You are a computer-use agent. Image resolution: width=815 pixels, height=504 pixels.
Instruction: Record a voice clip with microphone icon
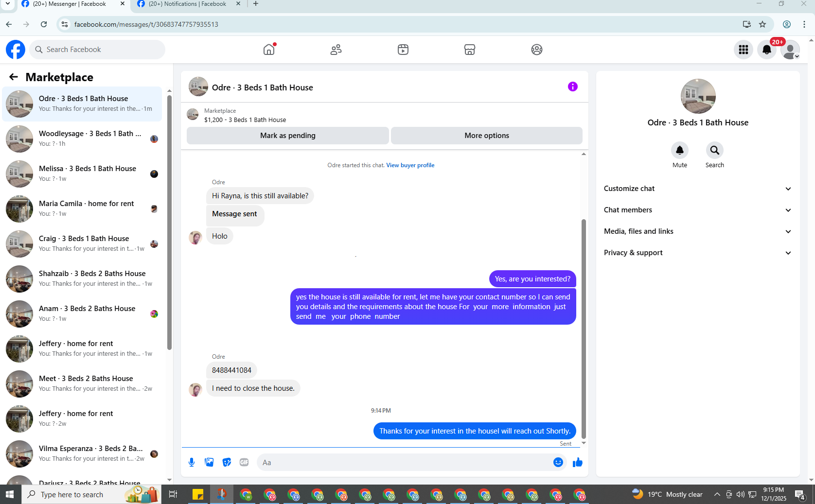click(x=192, y=462)
